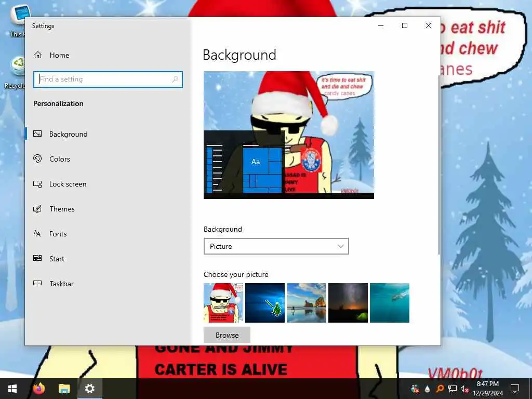Open the clock showing 8:47 PM
Viewport: 532px width, 399px height.
point(487,389)
